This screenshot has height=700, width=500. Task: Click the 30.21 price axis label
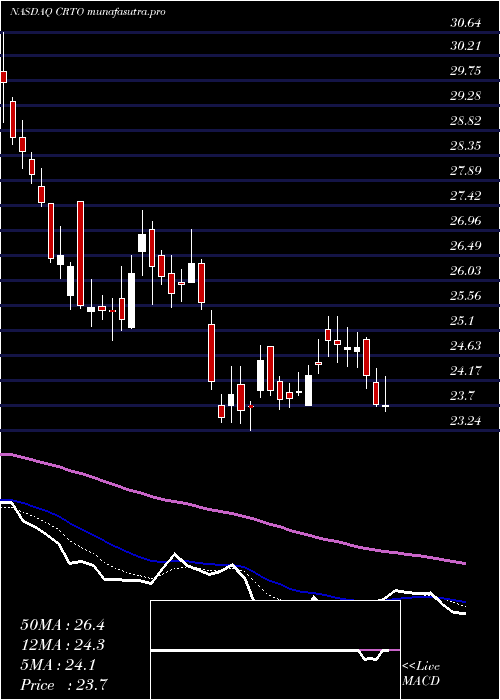[x=466, y=46]
